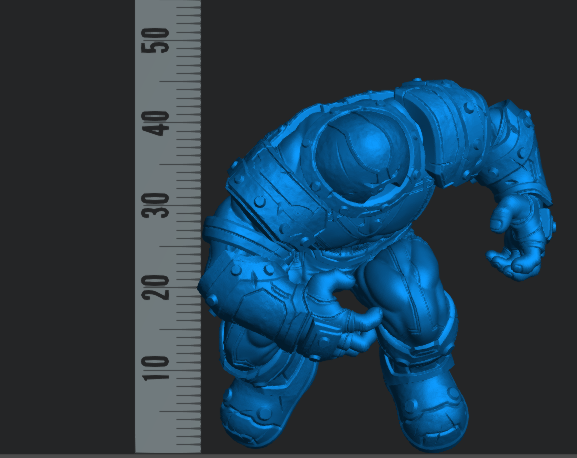Click the 50 mark on the ruler
The height and width of the screenshot is (458, 577).
tap(155, 40)
